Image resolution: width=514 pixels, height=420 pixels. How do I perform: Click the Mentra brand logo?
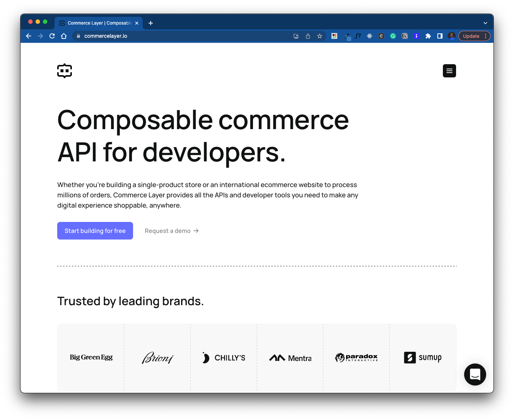pyautogui.click(x=290, y=358)
